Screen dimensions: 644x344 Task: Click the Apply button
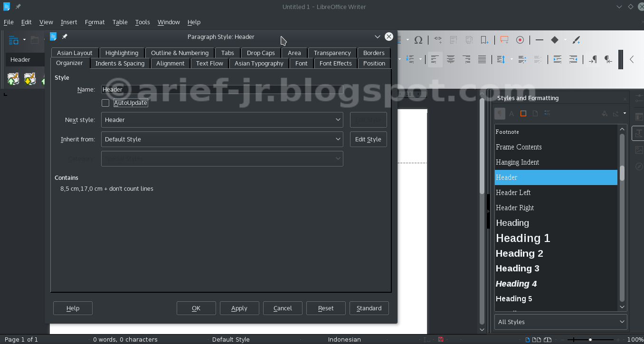pyautogui.click(x=239, y=308)
